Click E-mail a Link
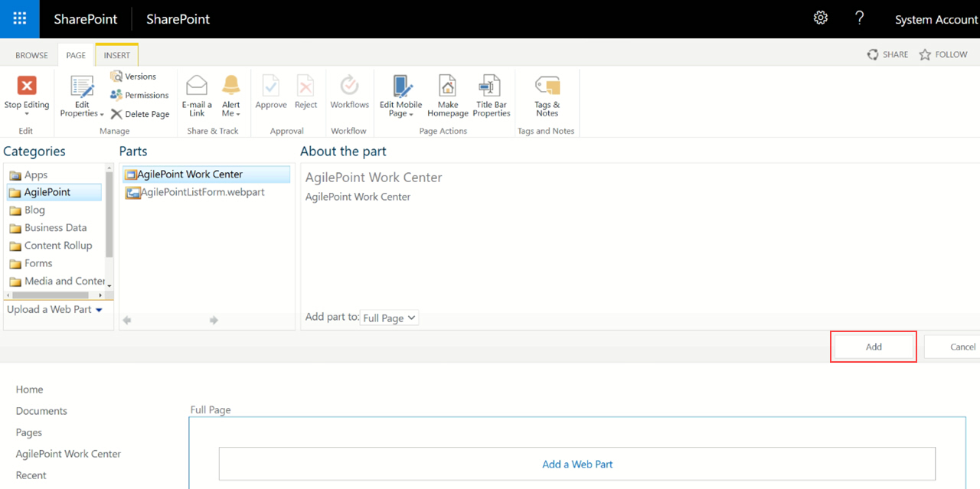This screenshot has width=980, height=489. pos(197,96)
